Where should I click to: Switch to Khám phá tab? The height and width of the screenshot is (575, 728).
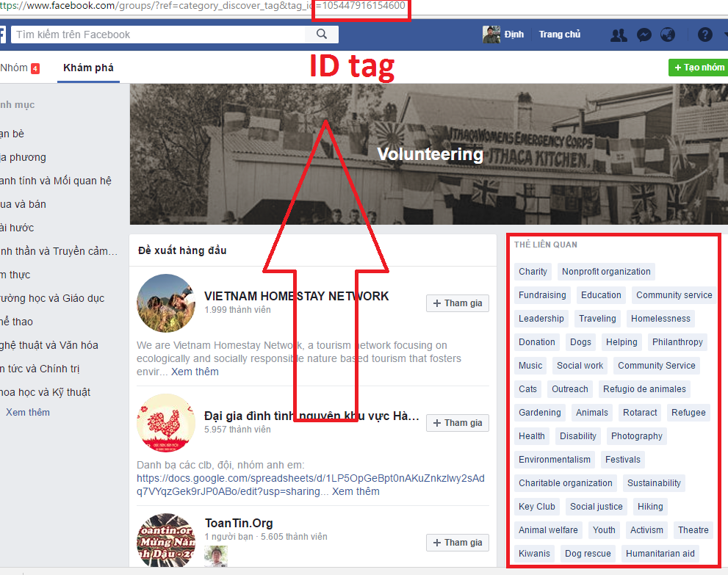coord(88,68)
